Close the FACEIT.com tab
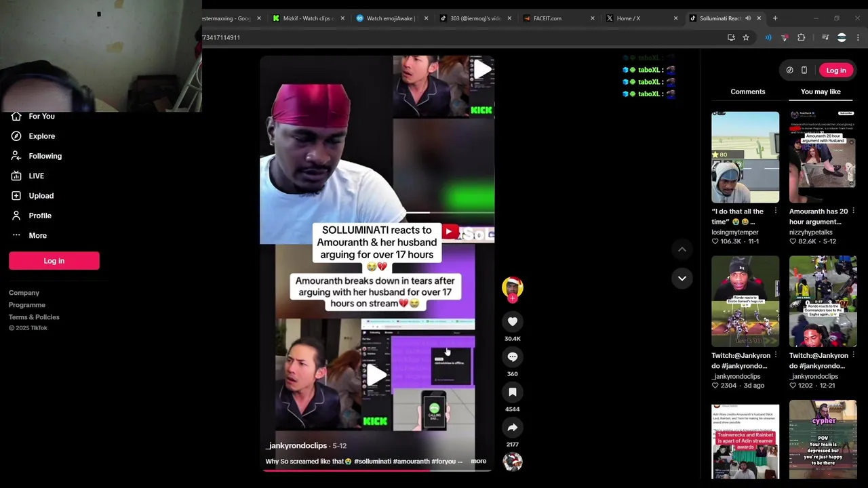 (x=592, y=18)
